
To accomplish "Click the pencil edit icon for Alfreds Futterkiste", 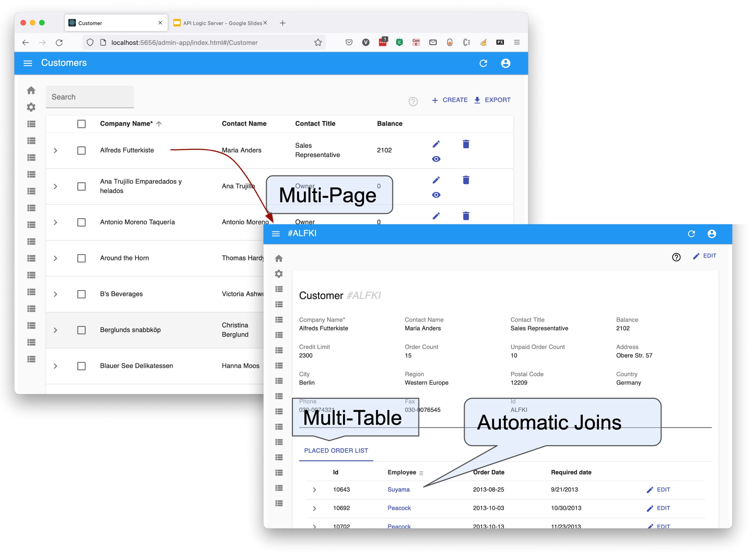I will point(436,144).
